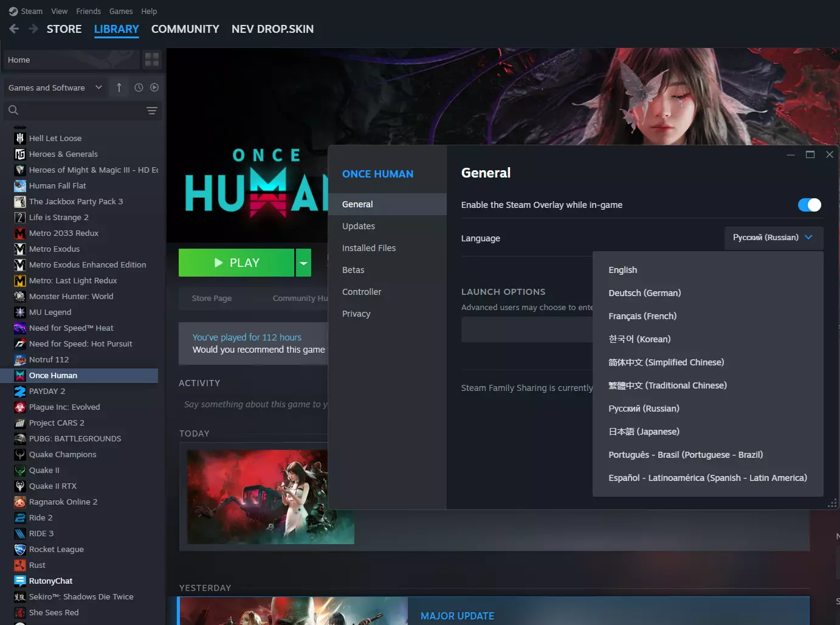Click the forward navigation arrow

(33, 29)
